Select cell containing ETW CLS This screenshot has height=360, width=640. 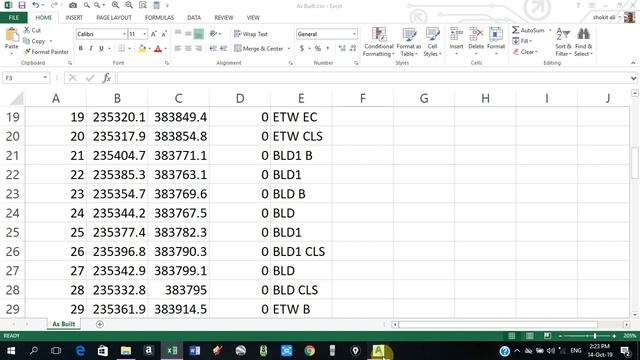301,136
